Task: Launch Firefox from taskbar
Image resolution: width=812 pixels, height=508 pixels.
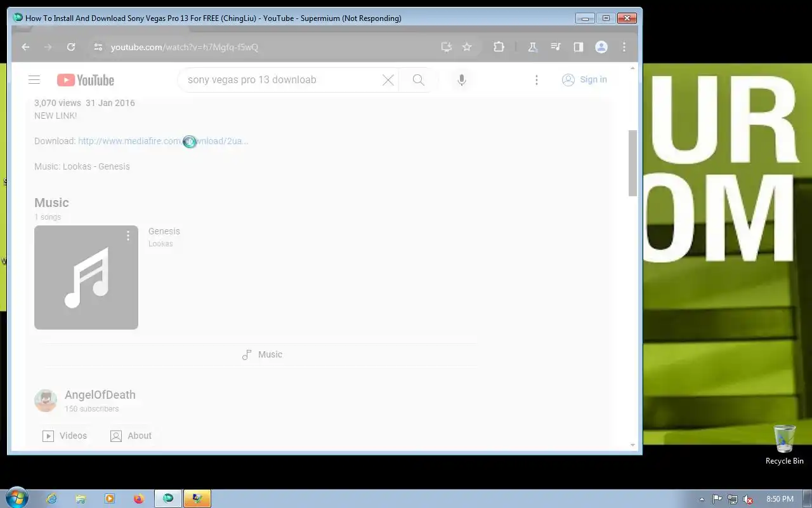Action: [x=139, y=499]
